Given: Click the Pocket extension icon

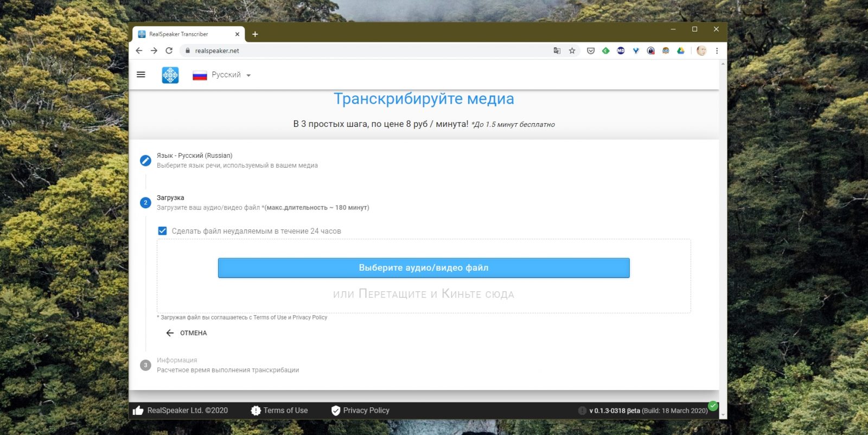Looking at the screenshot, I should pos(591,50).
